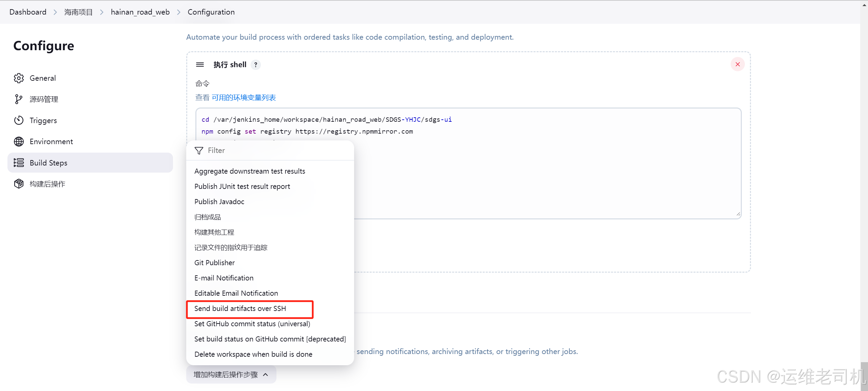Open 可用的环境变量列表 link

(x=244, y=98)
